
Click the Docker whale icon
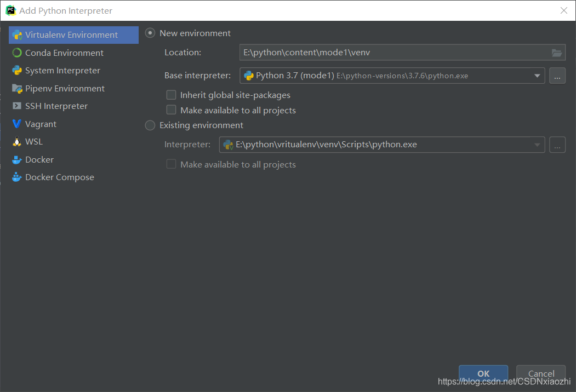point(17,160)
